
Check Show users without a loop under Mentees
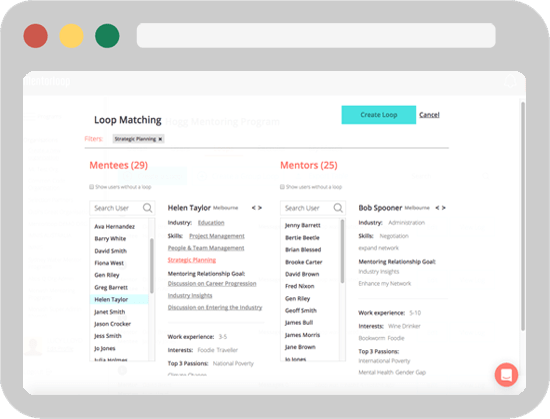[92, 187]
